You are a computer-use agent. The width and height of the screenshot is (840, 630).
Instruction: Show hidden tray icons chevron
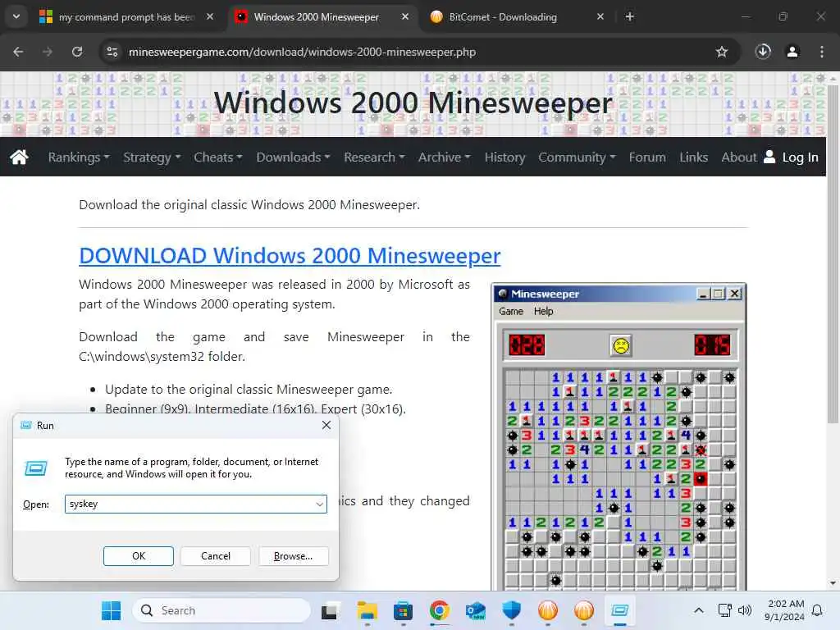tap(699, 610)
